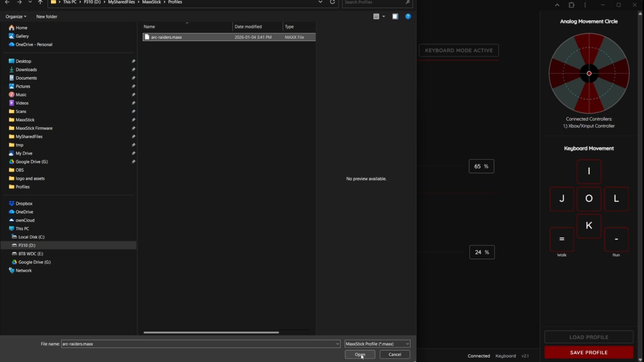This screenshot has height=362, width=644.
Task: Change view layout with the view icon
Action: coord(376,16)
